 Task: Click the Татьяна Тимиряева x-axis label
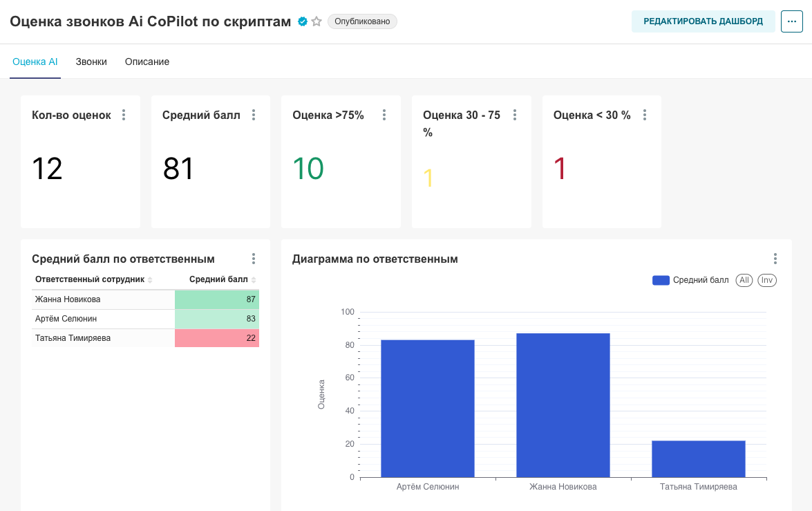coord(699,487)
